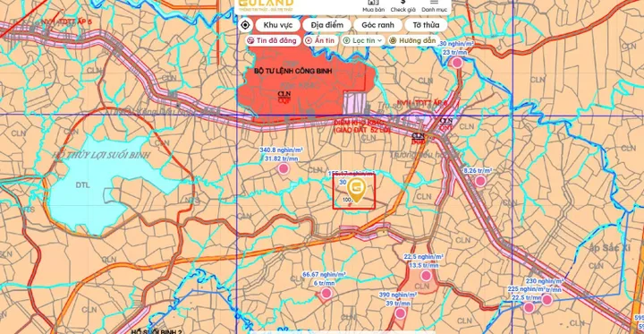
Task: Select the Địa điểm search tab
Action: pyautogui.click(x=327, y=25)
